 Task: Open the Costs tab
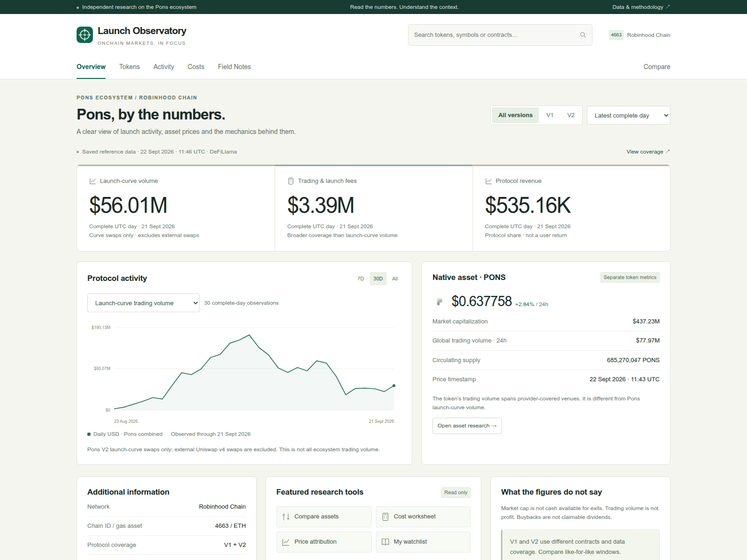[196, 67]
